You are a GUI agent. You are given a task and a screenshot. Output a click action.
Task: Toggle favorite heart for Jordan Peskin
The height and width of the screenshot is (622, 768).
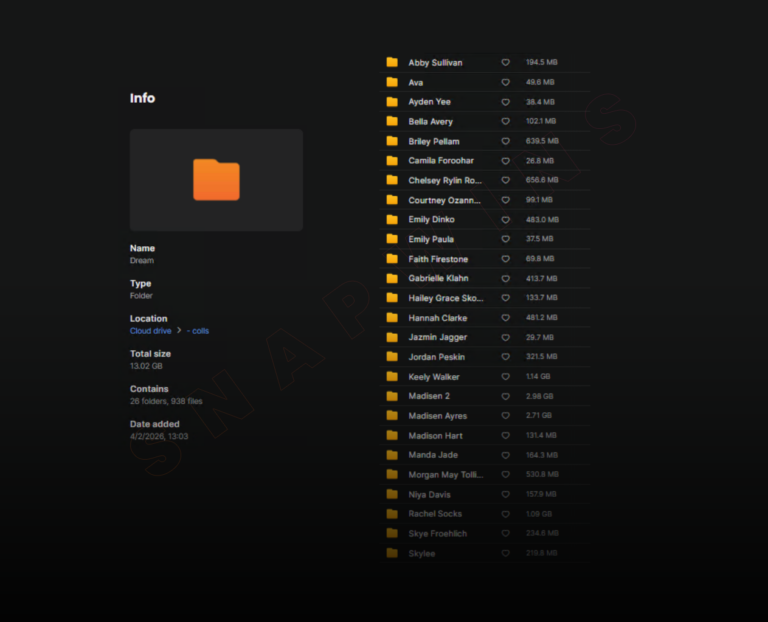click(505, 357)
